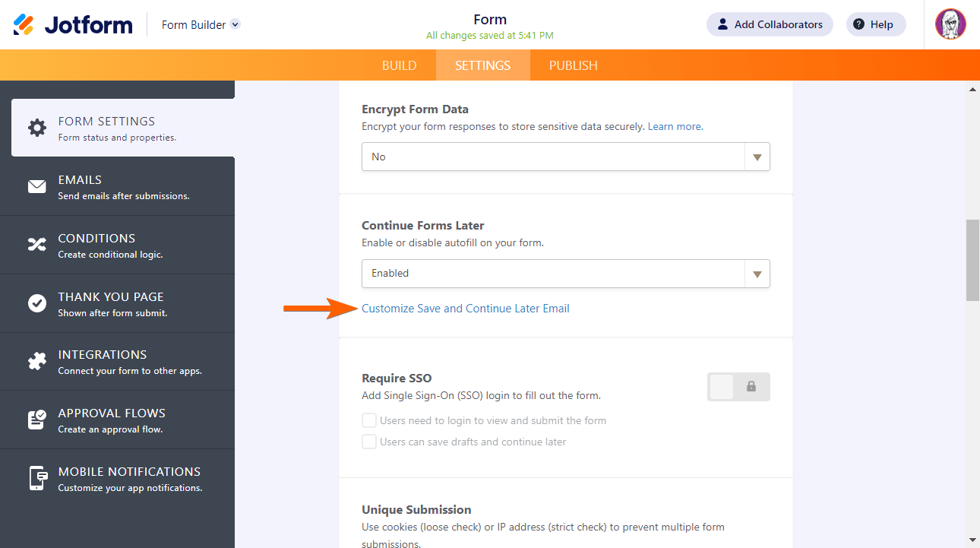
Task: Expand the Form Builder chevron dropdown
Action: [236, 24]
